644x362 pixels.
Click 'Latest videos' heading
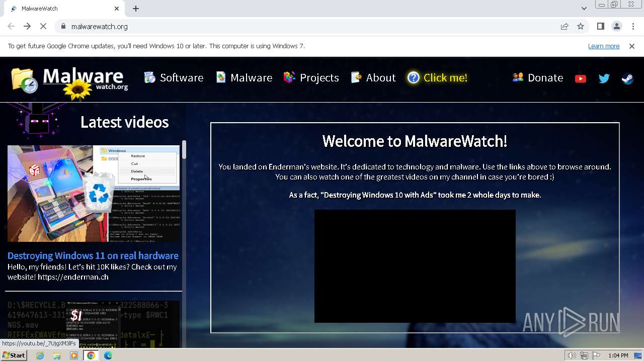tap(124, 122)
